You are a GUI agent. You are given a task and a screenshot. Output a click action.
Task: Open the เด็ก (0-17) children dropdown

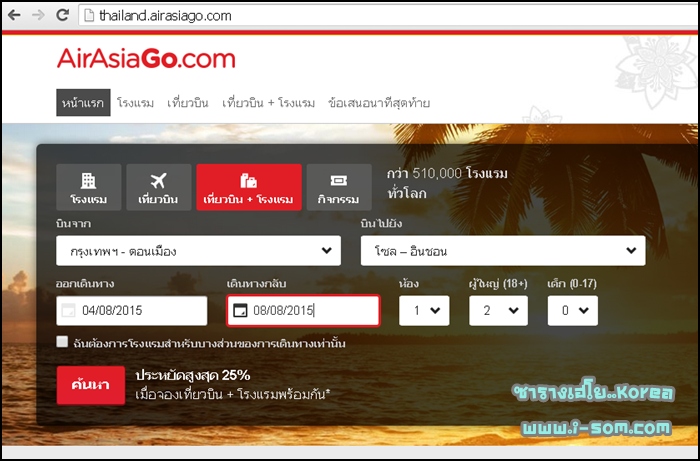pyautogui.click(x=573, y=311)
